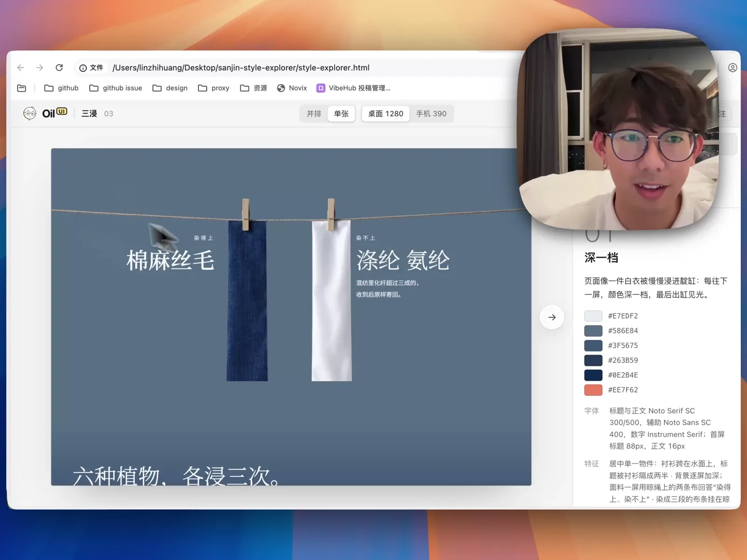Image resolution: width=747 pixels, height=560 pixels.
Task: Open the VibeHub 投稿管理 bookmark
Action: click(x=353, y=88)
